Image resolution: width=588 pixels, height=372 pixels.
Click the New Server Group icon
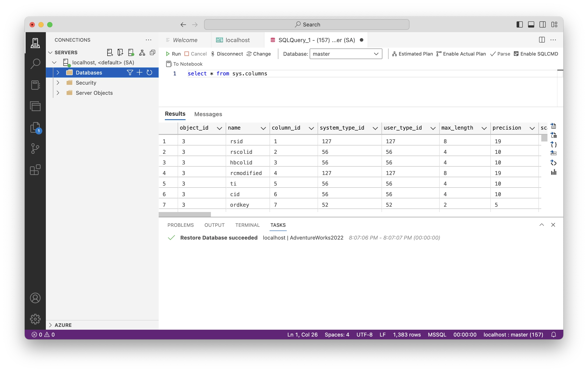point(120,52)
